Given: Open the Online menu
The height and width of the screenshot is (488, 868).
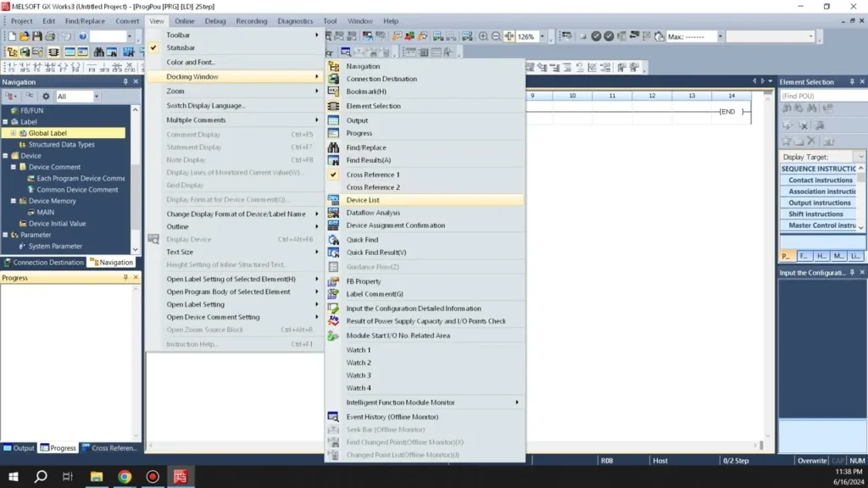Looking at the screenshot, I should pyautogui.click(x=184, y=21).
